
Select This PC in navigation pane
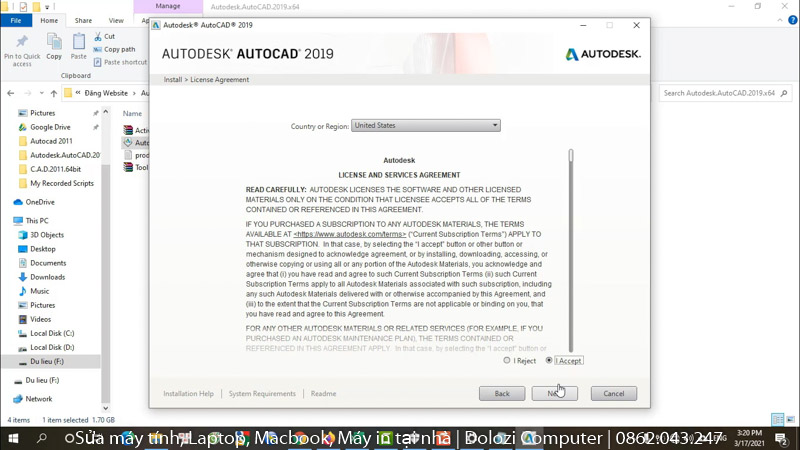pyautogui.click(x=37, y=221)
